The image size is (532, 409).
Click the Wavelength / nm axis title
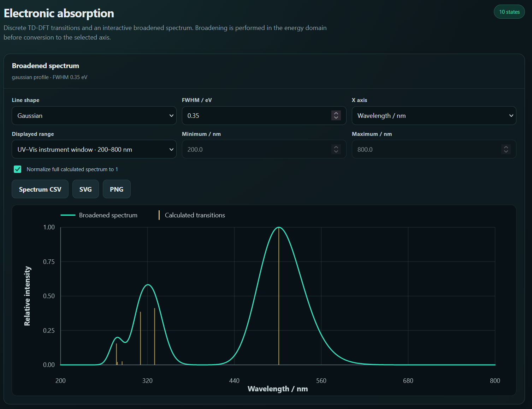[278, 389]
